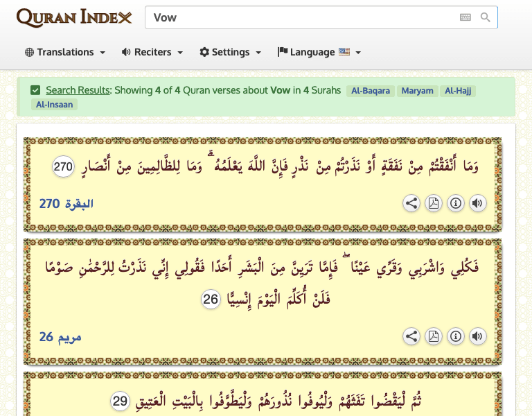Open the on-screen keyboard icon
This screenshot has width=532, height=416.
[x=465, y=17]
